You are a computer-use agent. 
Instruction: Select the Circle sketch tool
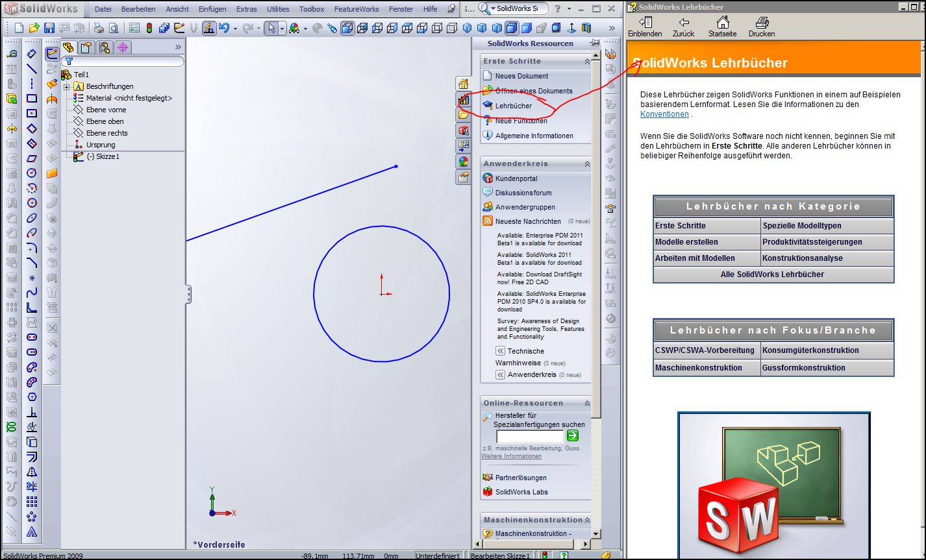32,173
